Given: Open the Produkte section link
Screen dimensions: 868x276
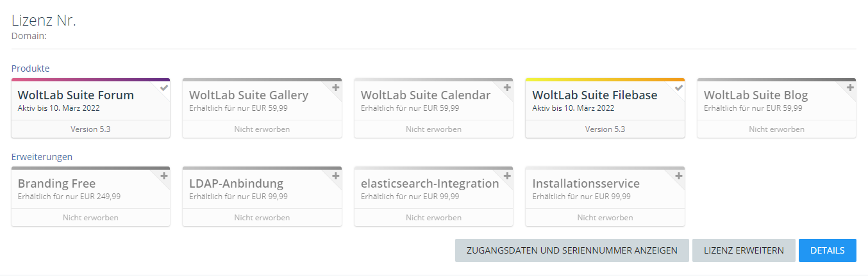Looking at the screenshot, I should (30, 69).
